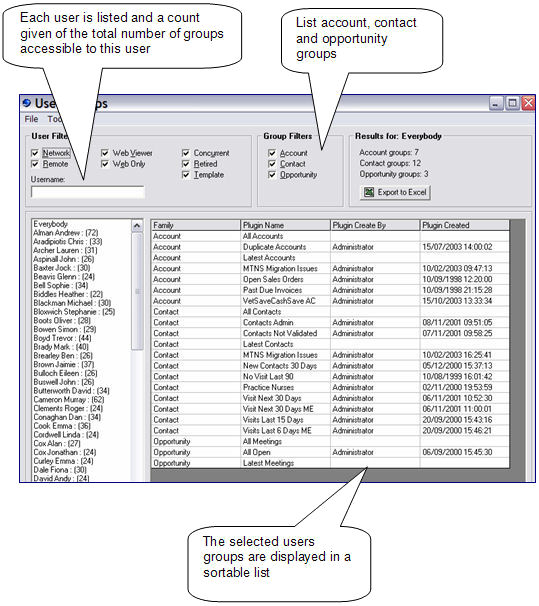Click Export to Excel button
539x606 pixels.
pyautogui.click(x=395, y=192)
